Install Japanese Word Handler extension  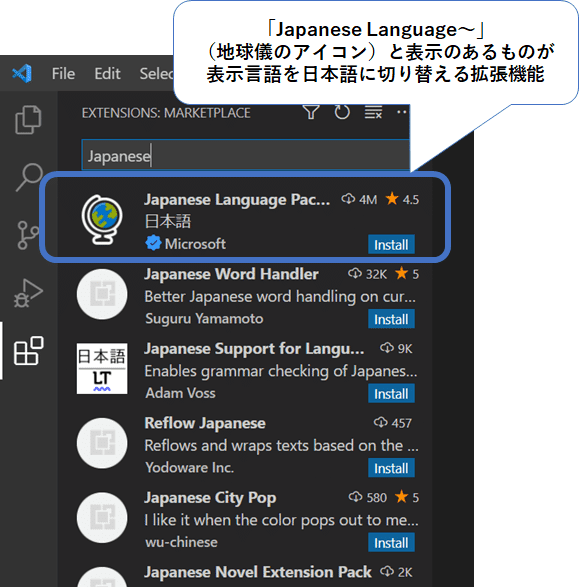coord(391,319)
